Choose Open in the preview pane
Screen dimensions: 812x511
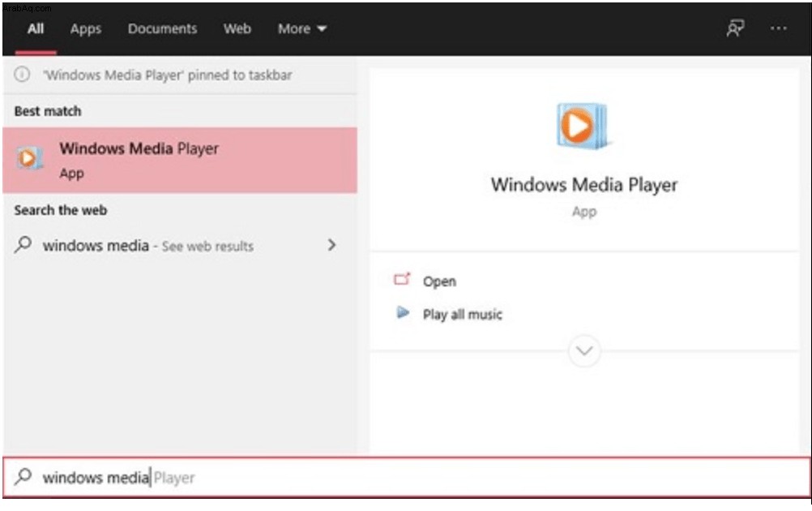(x=439, y=281)
